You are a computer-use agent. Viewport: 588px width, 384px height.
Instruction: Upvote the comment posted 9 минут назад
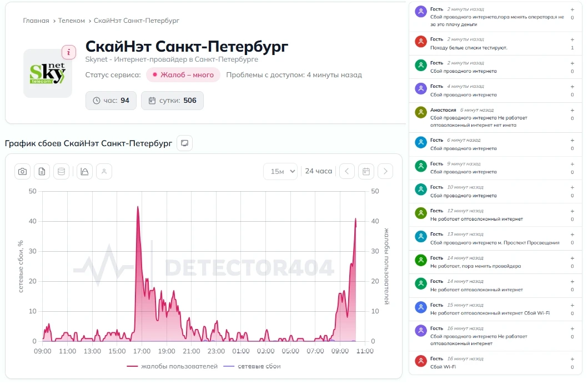(572, 164)
